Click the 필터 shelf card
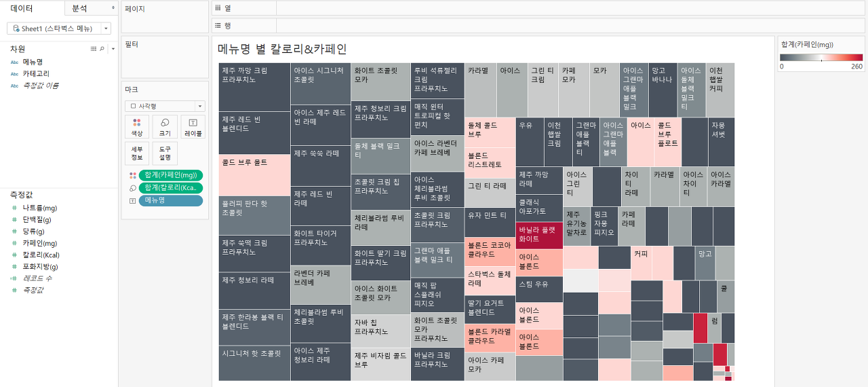 165,58
